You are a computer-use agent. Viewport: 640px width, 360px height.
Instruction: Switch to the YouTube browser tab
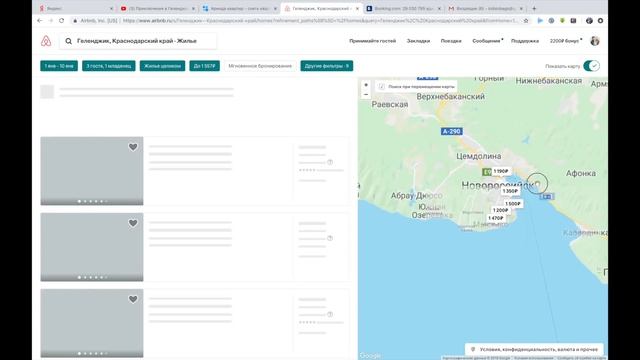158,8
